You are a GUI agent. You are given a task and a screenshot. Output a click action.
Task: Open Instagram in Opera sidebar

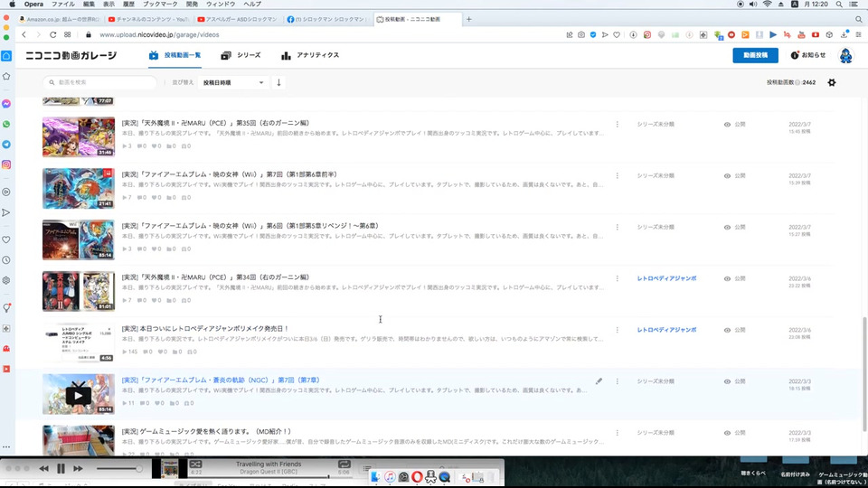click(6, 164)
